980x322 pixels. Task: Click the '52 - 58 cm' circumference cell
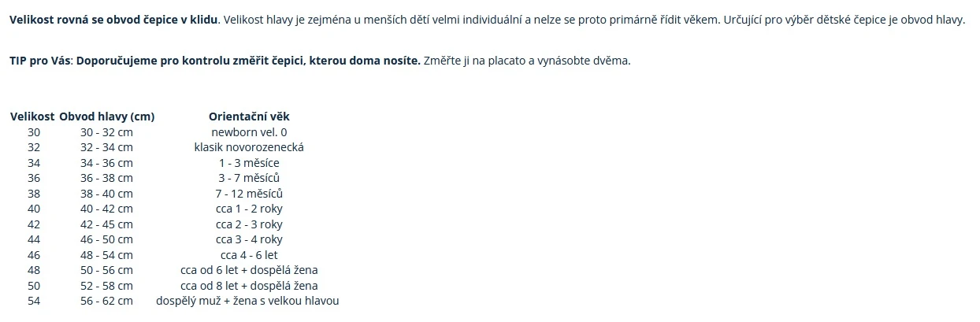(x=106, y=286)
